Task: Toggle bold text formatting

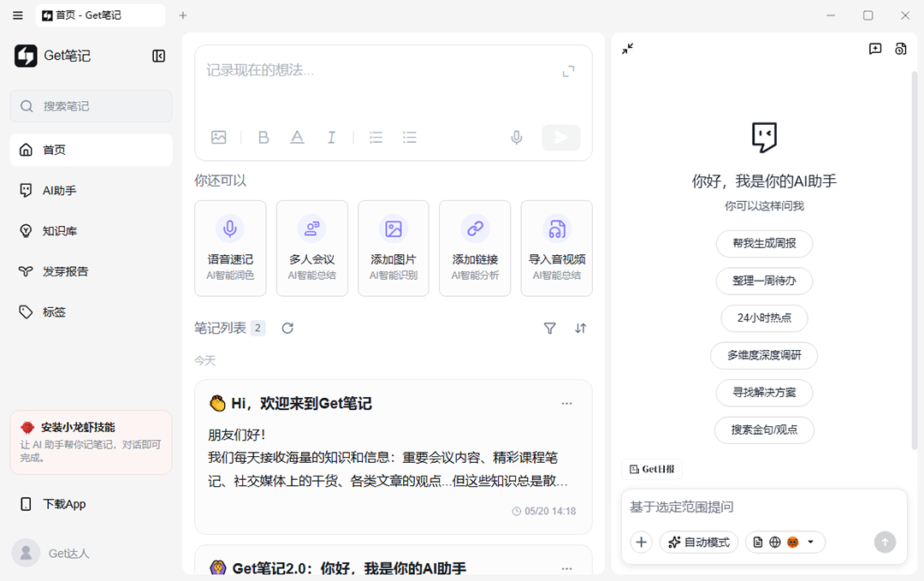Action: 264,137
